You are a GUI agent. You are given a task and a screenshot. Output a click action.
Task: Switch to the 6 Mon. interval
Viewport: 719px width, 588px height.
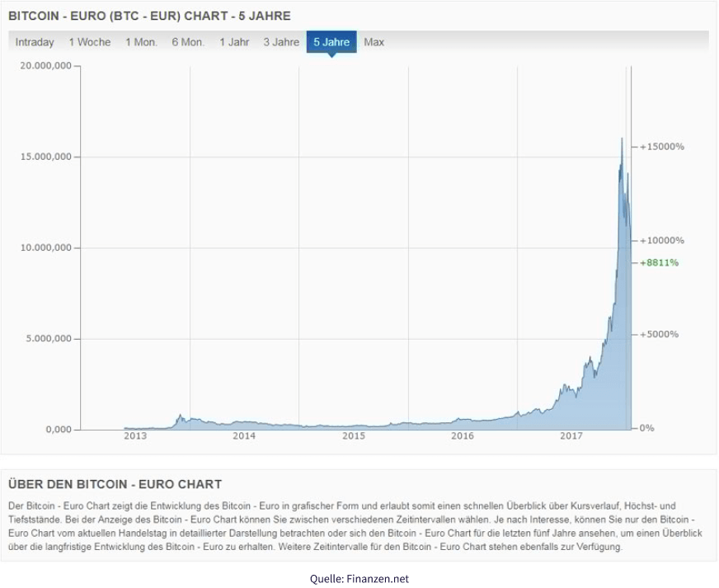coord(189,42)
